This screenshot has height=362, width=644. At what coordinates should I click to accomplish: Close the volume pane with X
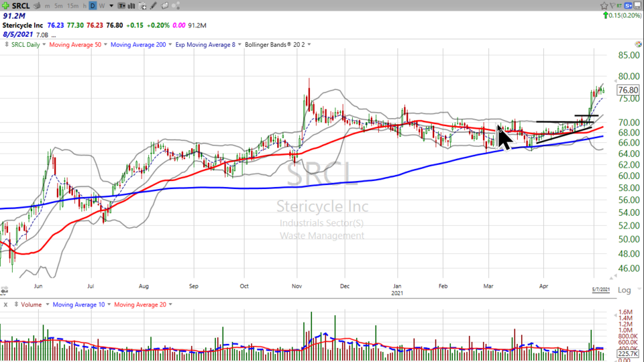[x=5, y=304]
